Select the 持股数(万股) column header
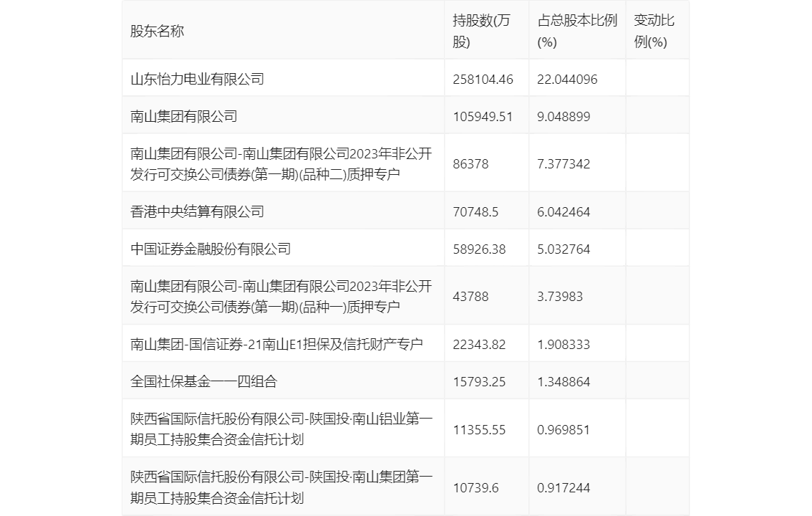The height and width of the screenshot is (516, 812). [x=481, y=31]
